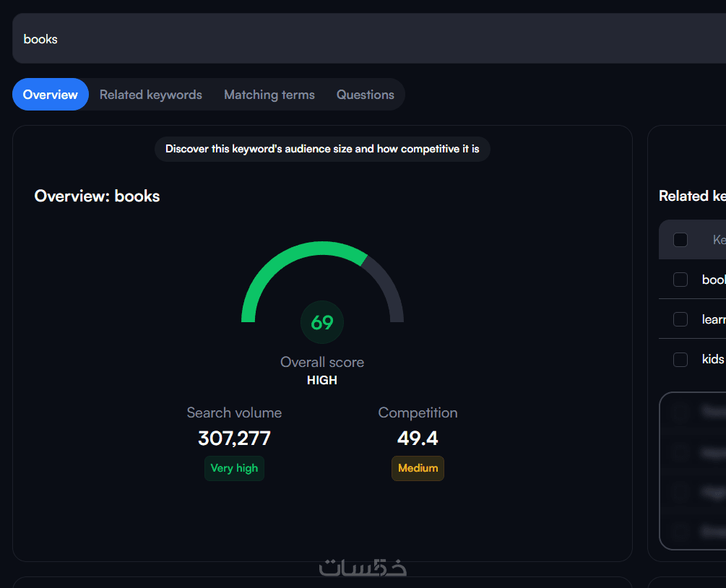Click the 'Overall score' label
726x588 pixels.
pyautogui.click(x=322, y=362)
